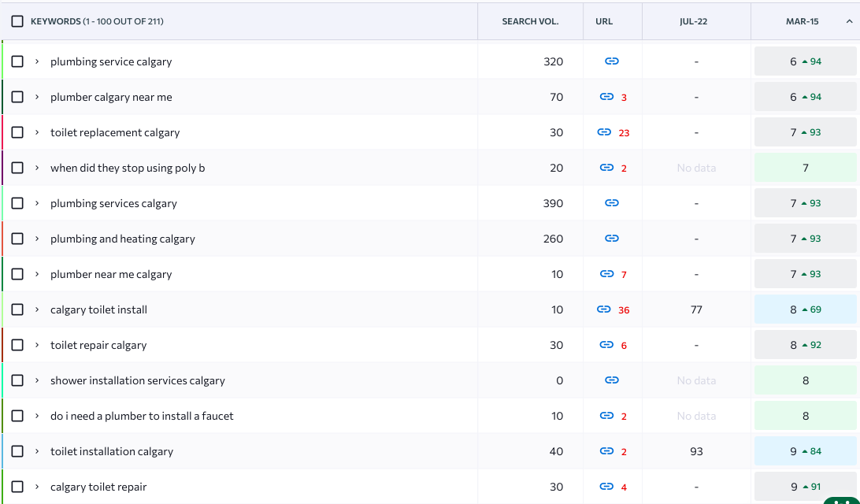
Task: Click URL icon for plumbing services calgary
Action: [612, 203]
